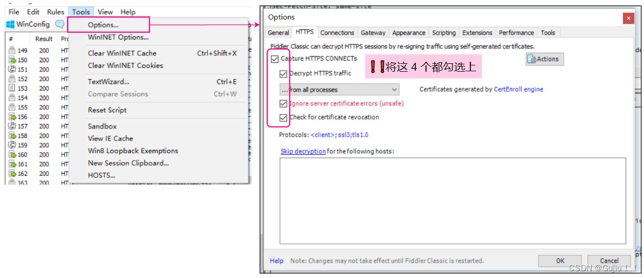Select the JSON icon of session 157
This screenshot has width=644, height=278.
[x=12, y=127]
